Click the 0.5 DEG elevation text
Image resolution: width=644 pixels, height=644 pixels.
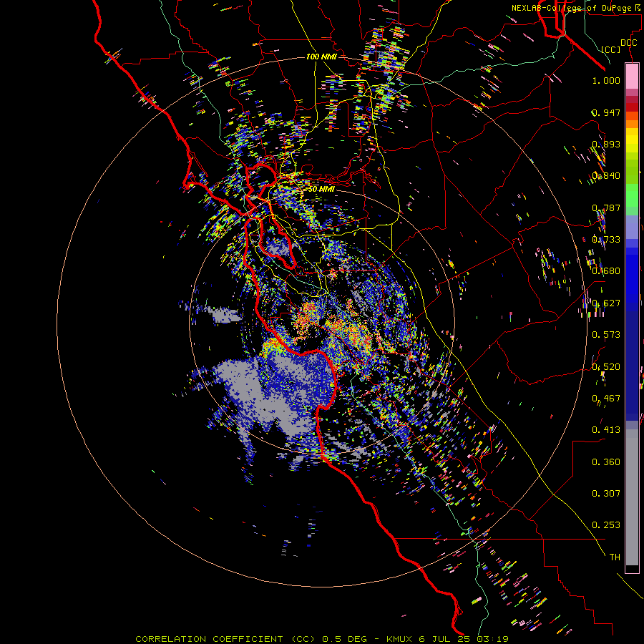[346, 639]
